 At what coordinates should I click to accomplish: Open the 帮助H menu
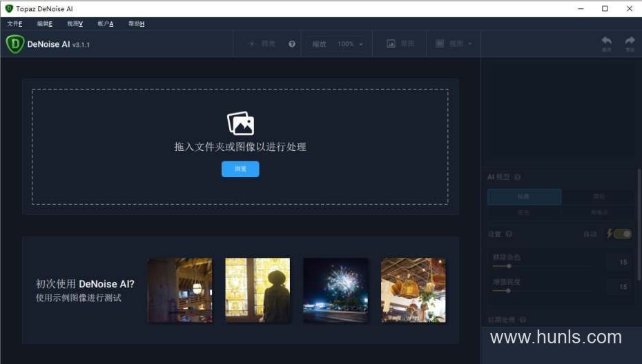[137, 23]
